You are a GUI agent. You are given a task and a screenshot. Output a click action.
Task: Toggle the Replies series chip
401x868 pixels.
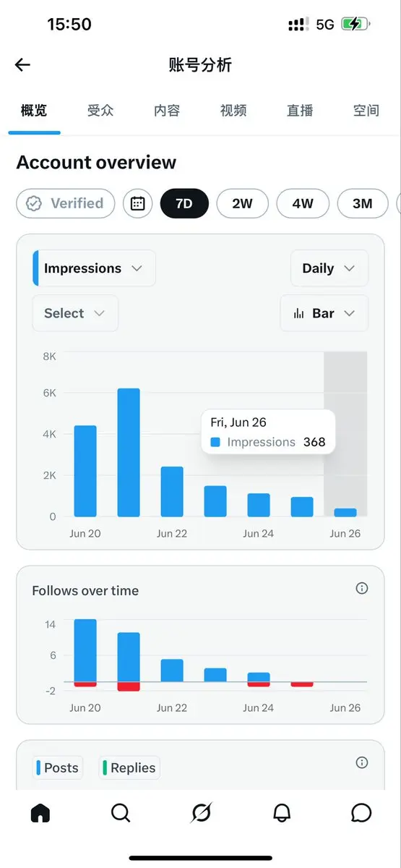129,767
